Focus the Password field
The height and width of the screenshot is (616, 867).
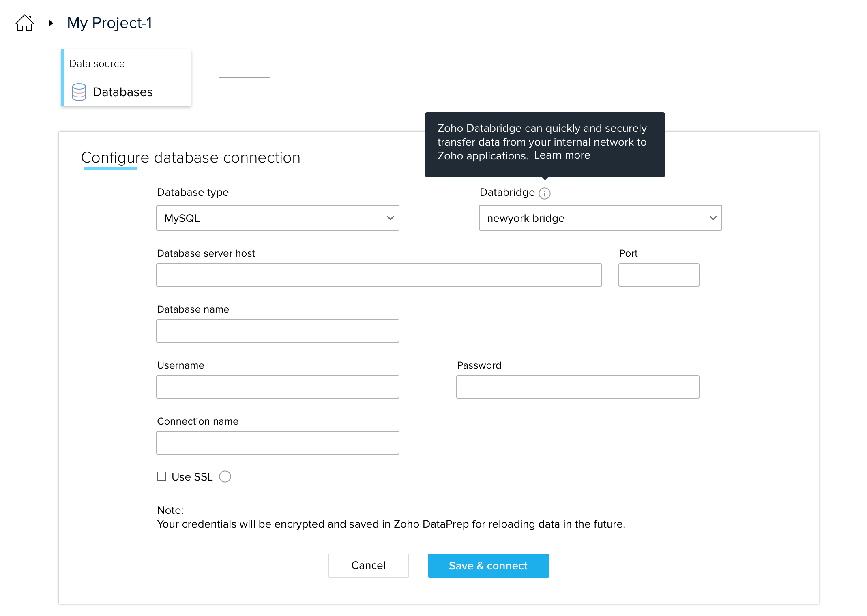coord(577,387)
